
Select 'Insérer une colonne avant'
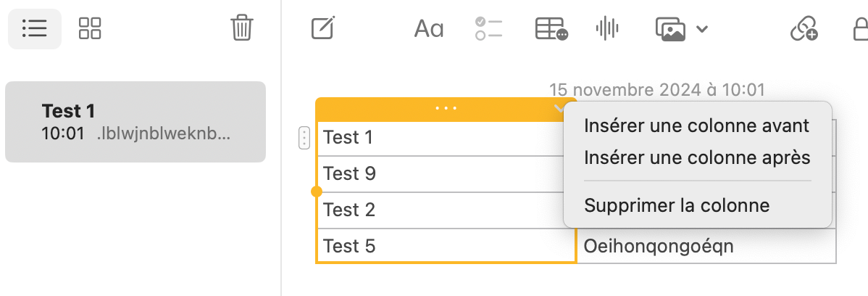coord(696,126)
